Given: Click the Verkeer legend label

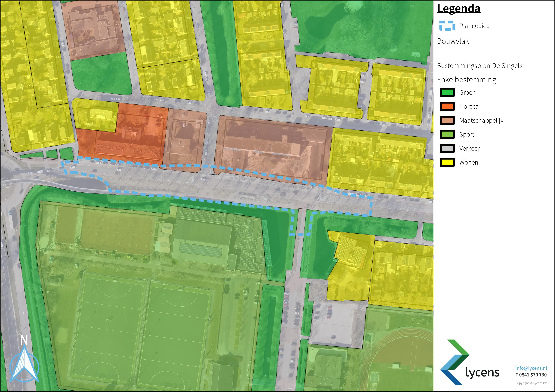Looking at the screenshot, I should (x=469, y=148).
